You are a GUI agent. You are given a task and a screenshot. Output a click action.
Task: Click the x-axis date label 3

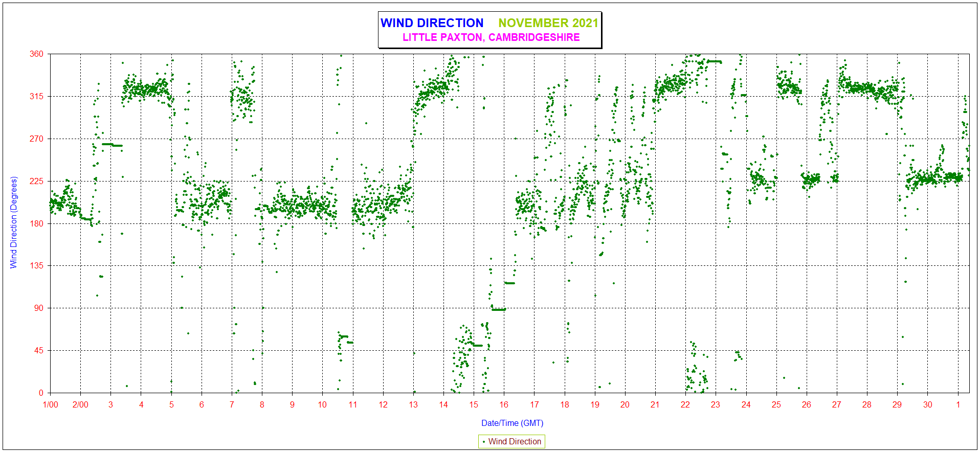(110, 404)
